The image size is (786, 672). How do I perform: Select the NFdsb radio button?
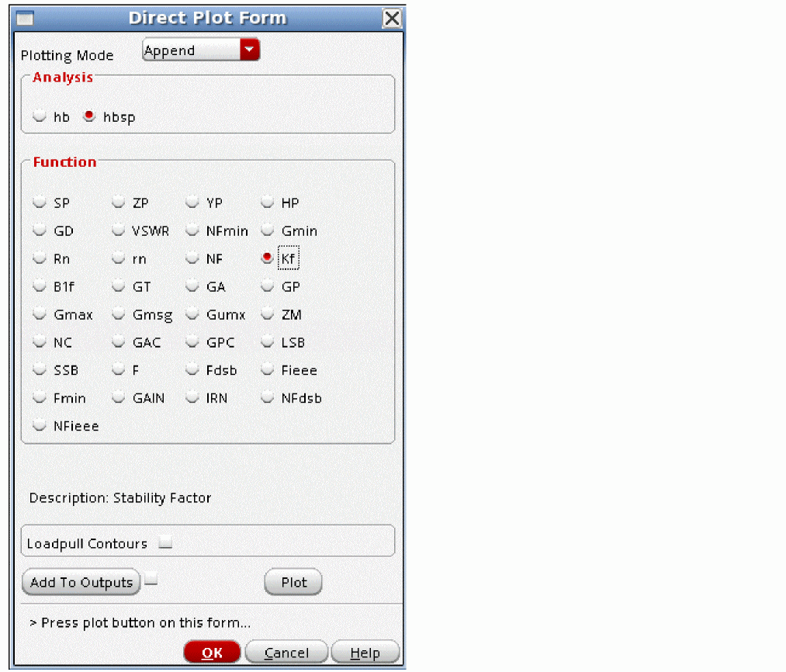point(267,397)
